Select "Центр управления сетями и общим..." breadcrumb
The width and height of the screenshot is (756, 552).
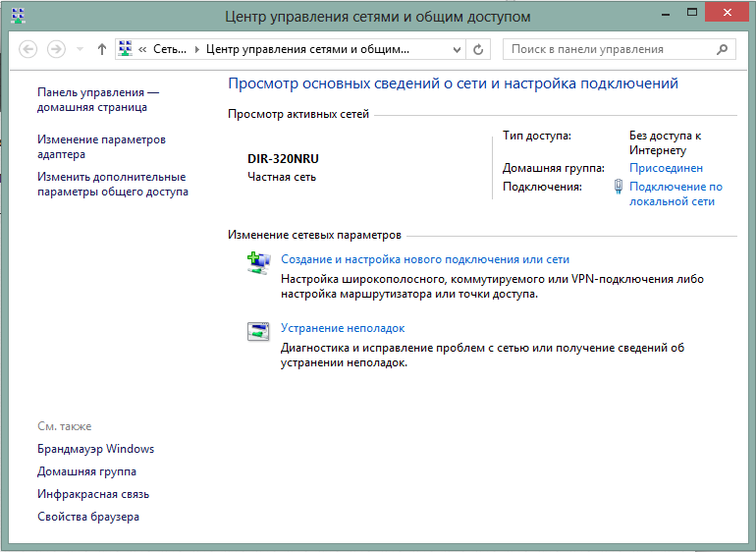pos(306,49)
